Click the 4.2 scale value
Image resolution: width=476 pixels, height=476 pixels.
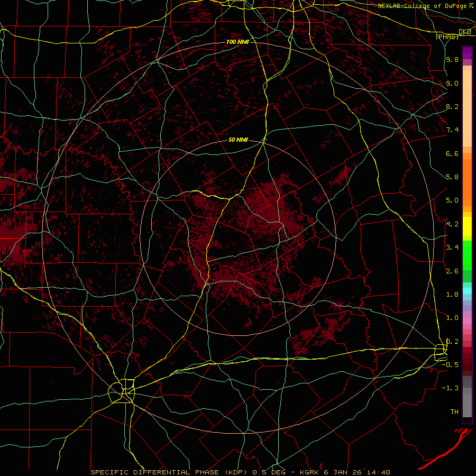point(452,224)
